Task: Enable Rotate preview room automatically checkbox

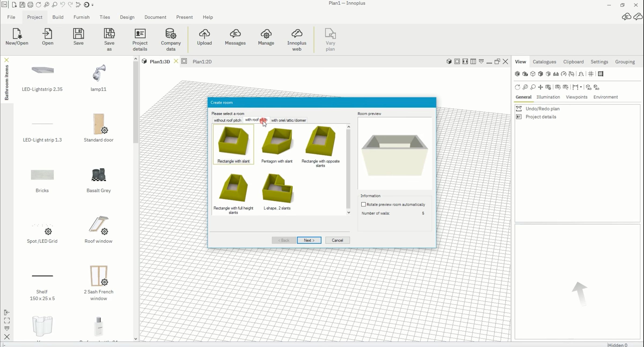Action: click(363, 204)
